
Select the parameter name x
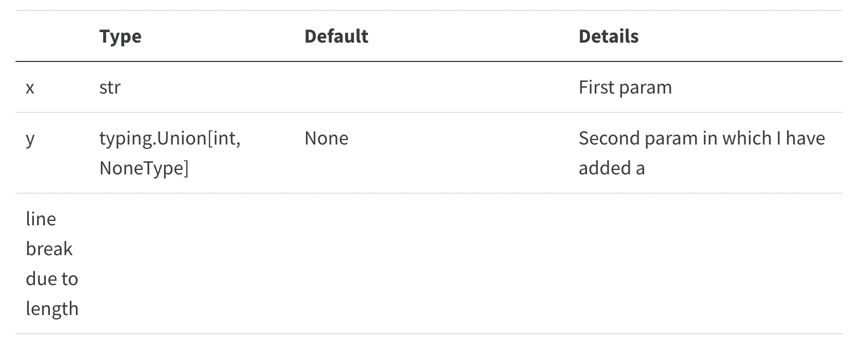click(30, 87)
